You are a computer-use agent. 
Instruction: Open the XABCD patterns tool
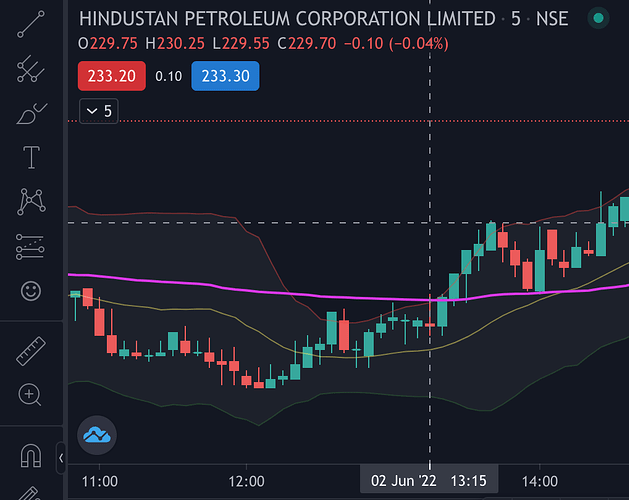31,201
